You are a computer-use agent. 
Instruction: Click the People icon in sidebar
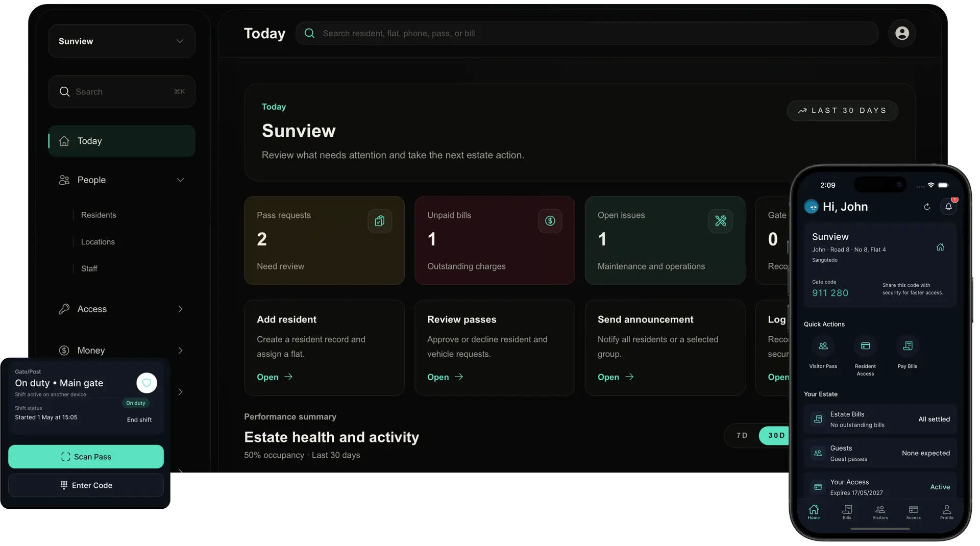(64, 180)
